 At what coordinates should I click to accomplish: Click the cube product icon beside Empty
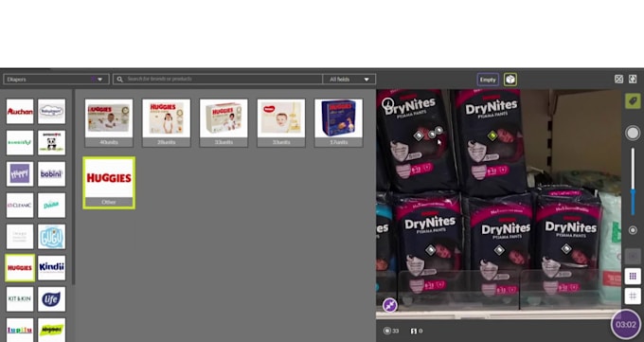[x=510, y=80]
